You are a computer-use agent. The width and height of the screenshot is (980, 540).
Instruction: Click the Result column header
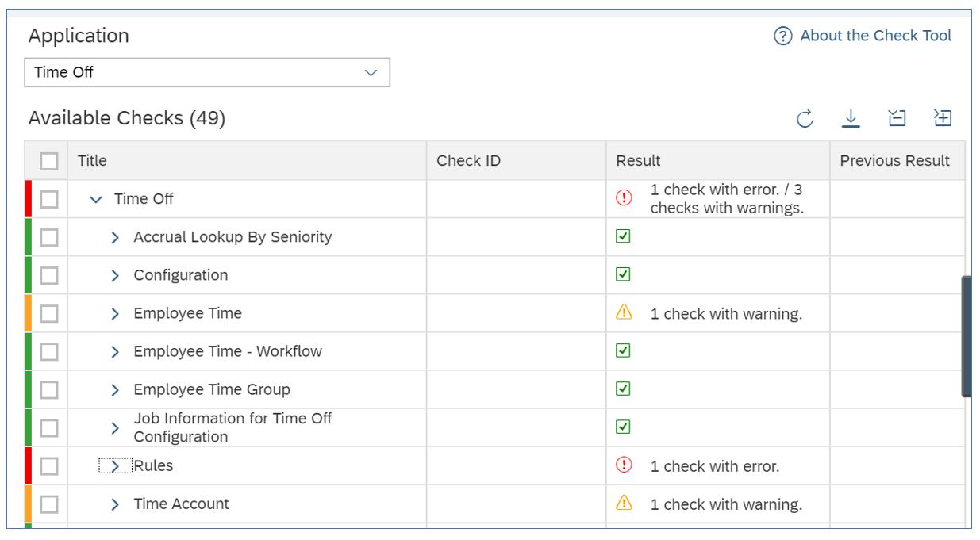coord(638,161)
